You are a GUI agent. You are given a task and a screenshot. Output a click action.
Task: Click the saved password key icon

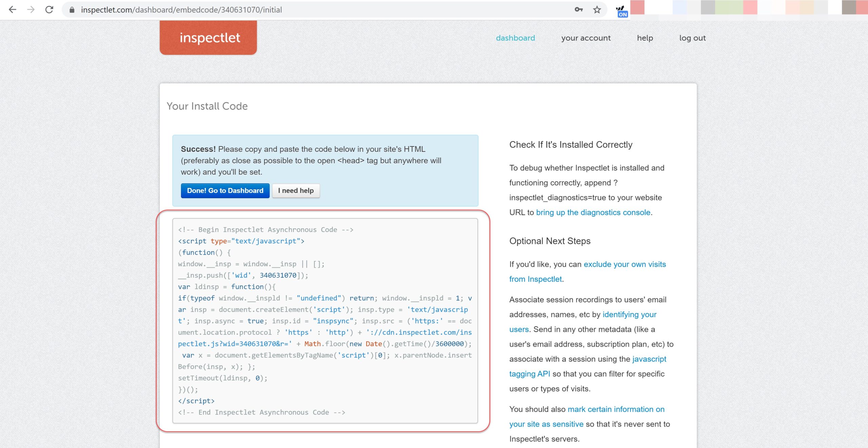[x=578, y=9]
